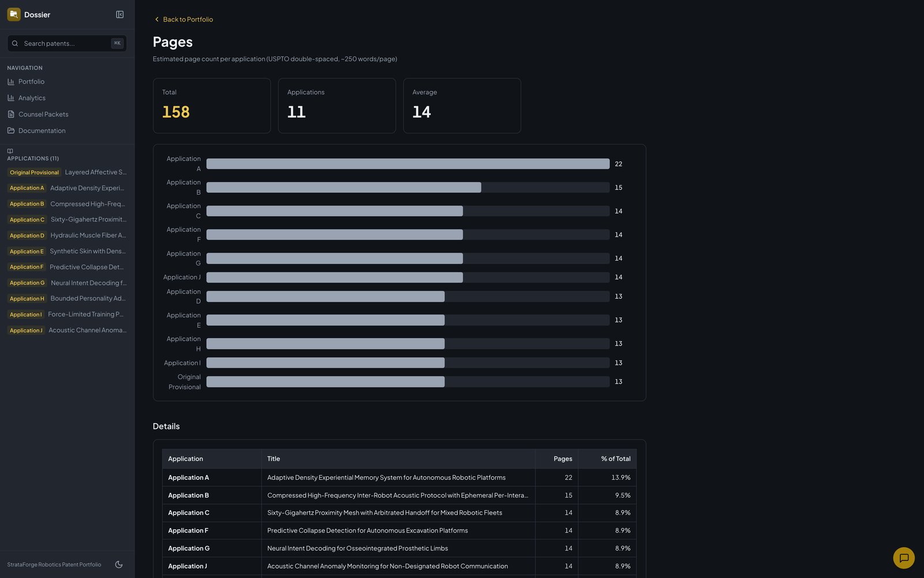Open Application A Adaptive Density entry

67,188
